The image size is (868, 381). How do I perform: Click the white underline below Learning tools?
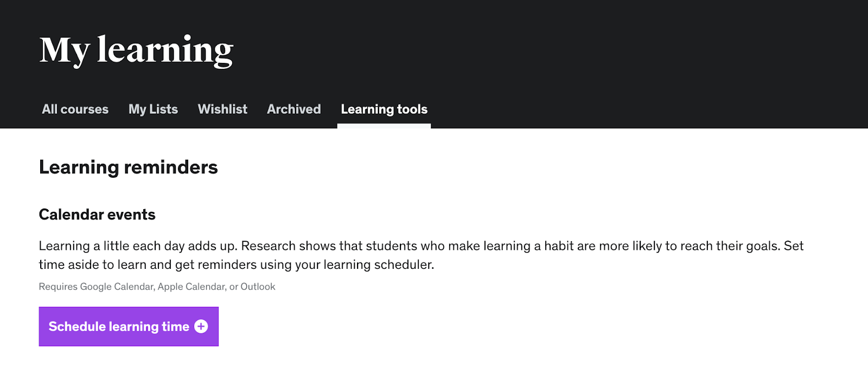pyautogui.click(x=384, y=126)
